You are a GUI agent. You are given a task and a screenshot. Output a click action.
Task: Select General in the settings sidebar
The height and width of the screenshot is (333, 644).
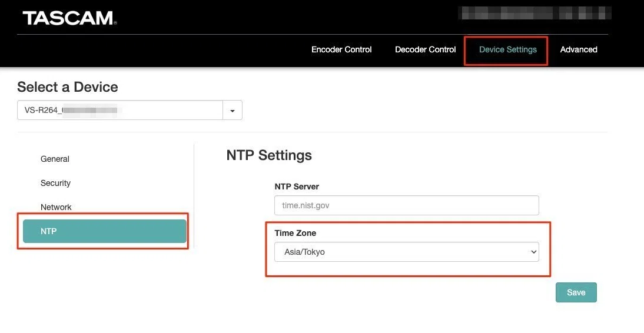[x=55, y=159]
